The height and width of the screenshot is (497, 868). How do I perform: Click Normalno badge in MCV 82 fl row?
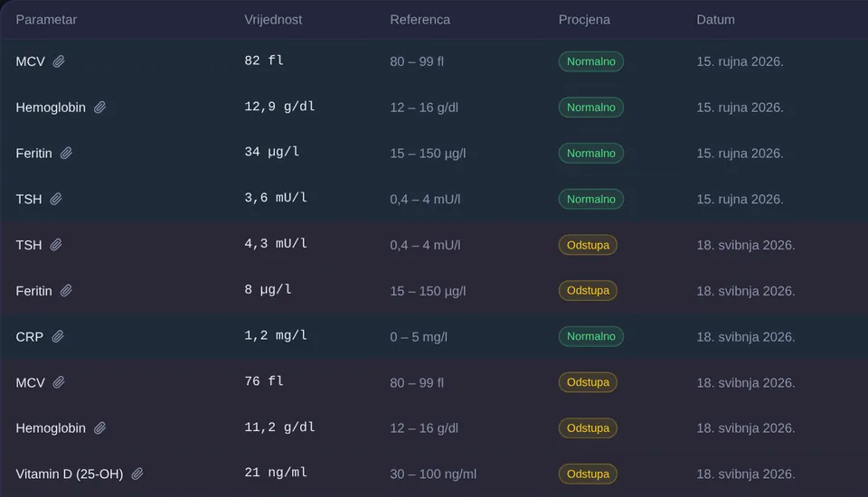click(x=591, y=61)
